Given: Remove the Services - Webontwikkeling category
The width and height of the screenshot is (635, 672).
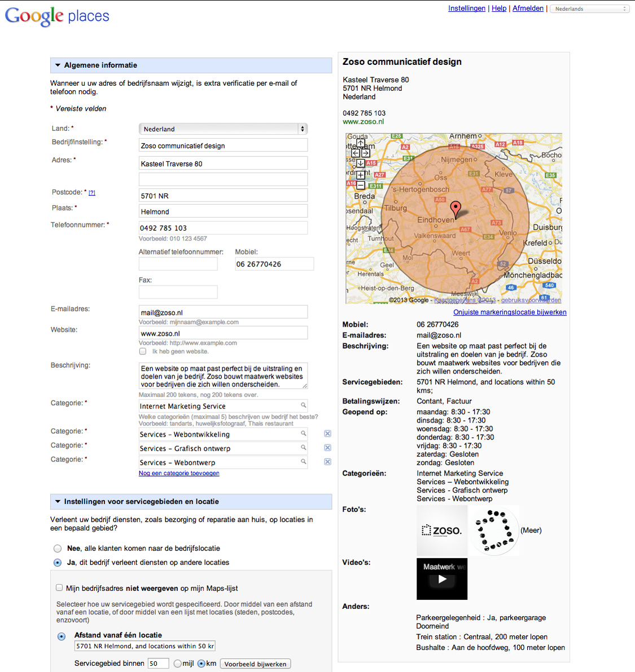Looking at the screenshot, I should [x=327, y=434].
